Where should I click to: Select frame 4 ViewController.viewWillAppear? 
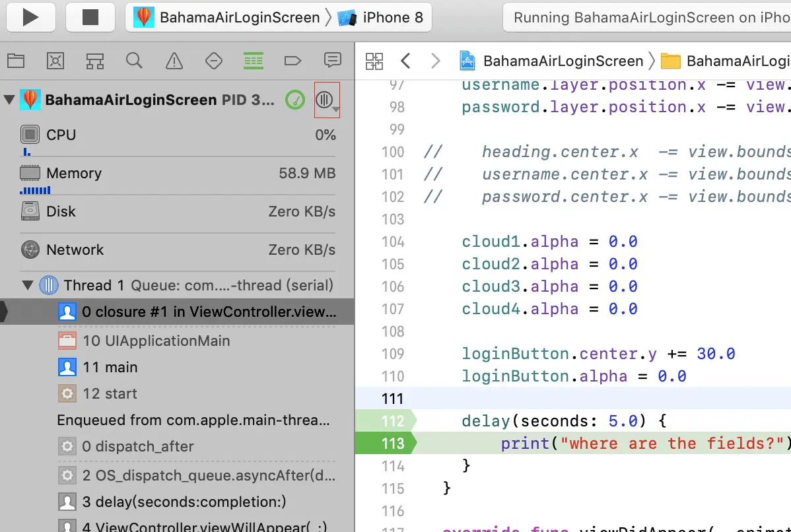pyautogui.click(x=193, y=526)
